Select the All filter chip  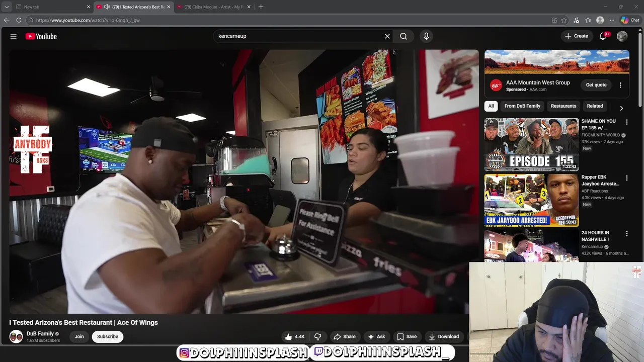[491, 106]
